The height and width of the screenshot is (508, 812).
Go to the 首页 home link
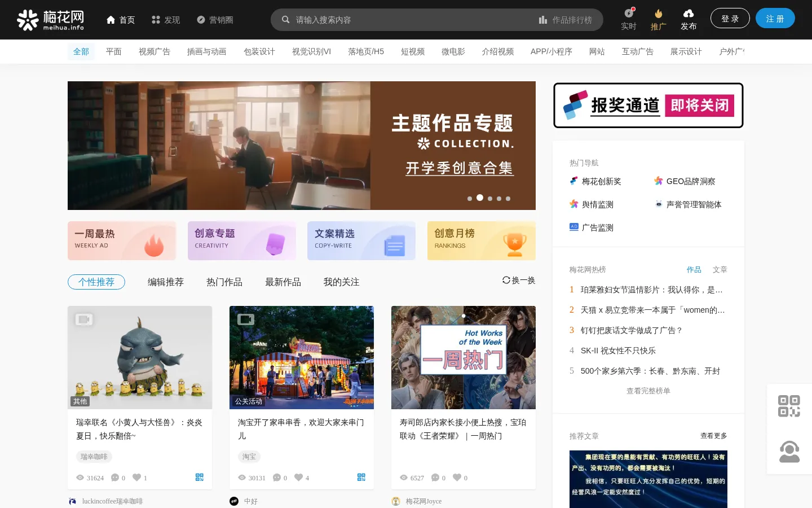[121, 20]
